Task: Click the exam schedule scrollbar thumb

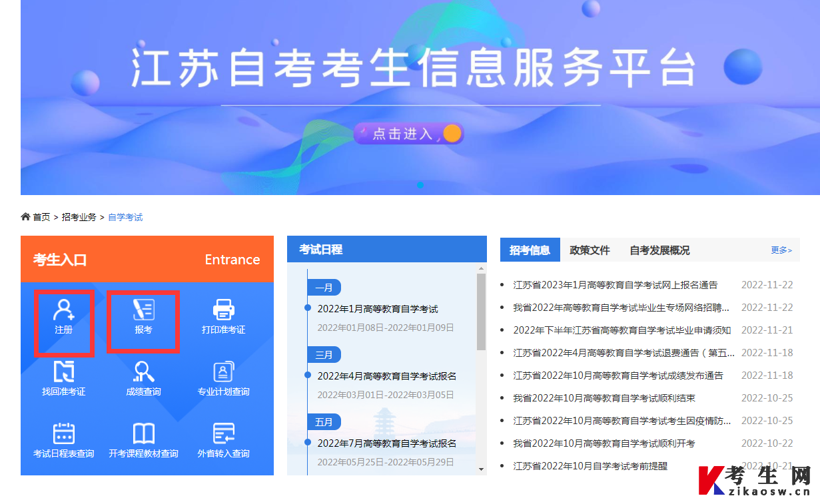Action: [x=482, y=312]
